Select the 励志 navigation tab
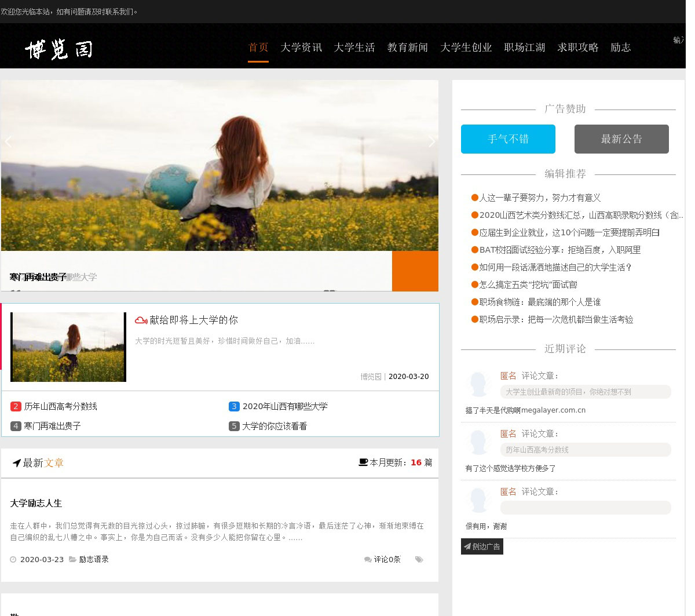The width and height of the screenshot is (695, 616). click(620, 48)
